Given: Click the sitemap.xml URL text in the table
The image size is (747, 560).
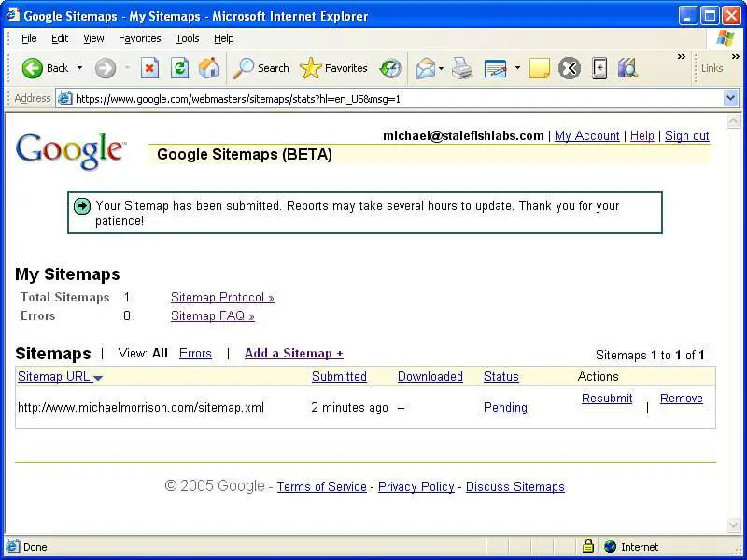Looking at the screenshot, I should coord(141,408).
